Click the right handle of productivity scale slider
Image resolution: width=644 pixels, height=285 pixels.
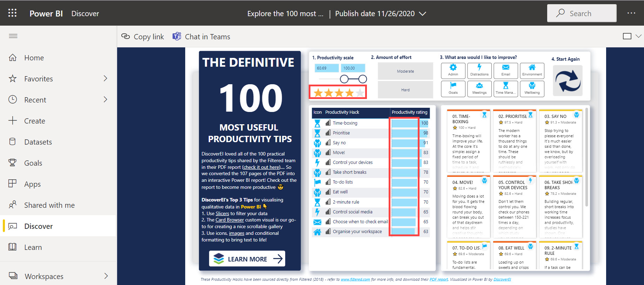363,79
